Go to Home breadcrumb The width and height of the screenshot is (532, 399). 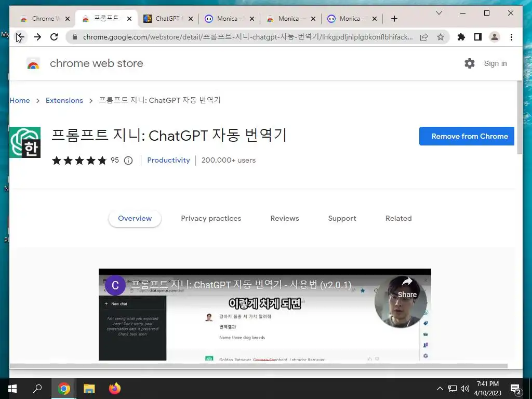click(x=20, y=100)
